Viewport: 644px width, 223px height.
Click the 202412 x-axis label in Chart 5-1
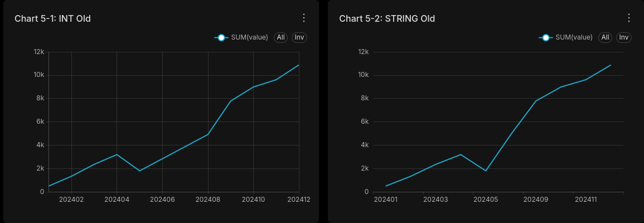[x=299, y=199]
